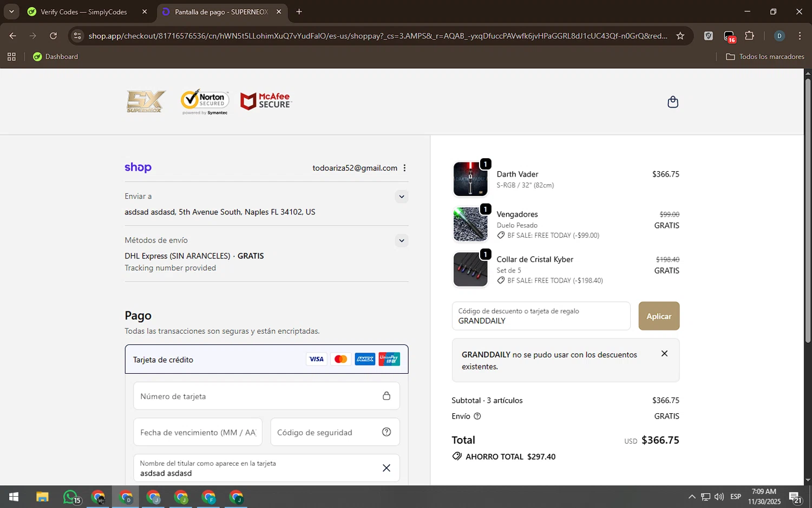Click the AHORRO TOTAL tag icon
Screen dimensions: 812x508
[x=457, y=457]
